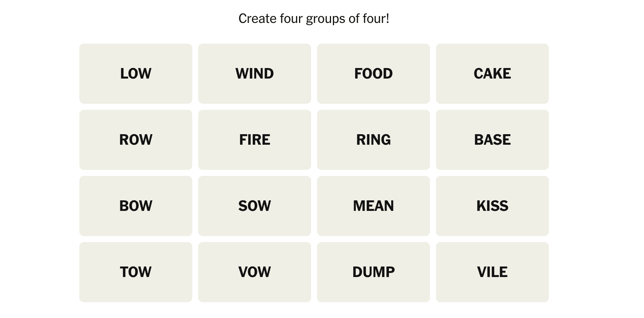644x318 pixels.
Task: Choose the FOOD word card
Action: [373, 74]
